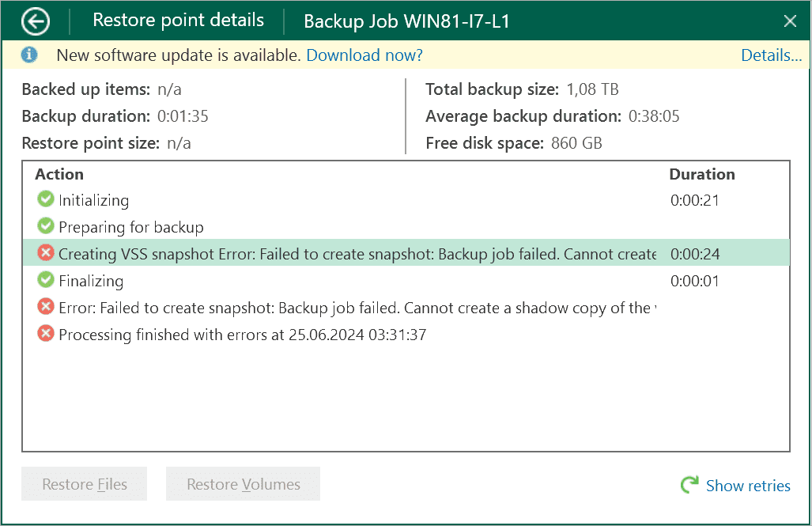Click the Restore Files button
Image resolution: width=812 pixels, height=526 pixels.
pyautogui.click(x=84, y=483)
